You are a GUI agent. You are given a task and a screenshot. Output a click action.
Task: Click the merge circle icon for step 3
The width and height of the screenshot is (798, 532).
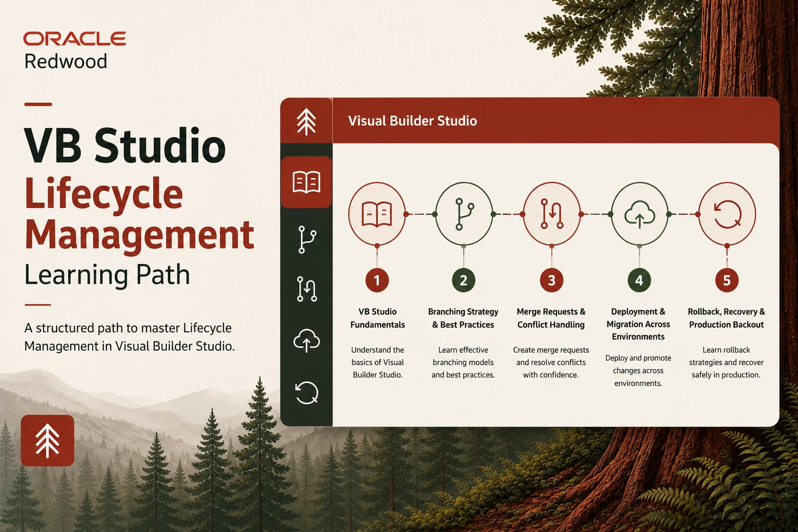[x=551, y=214]
